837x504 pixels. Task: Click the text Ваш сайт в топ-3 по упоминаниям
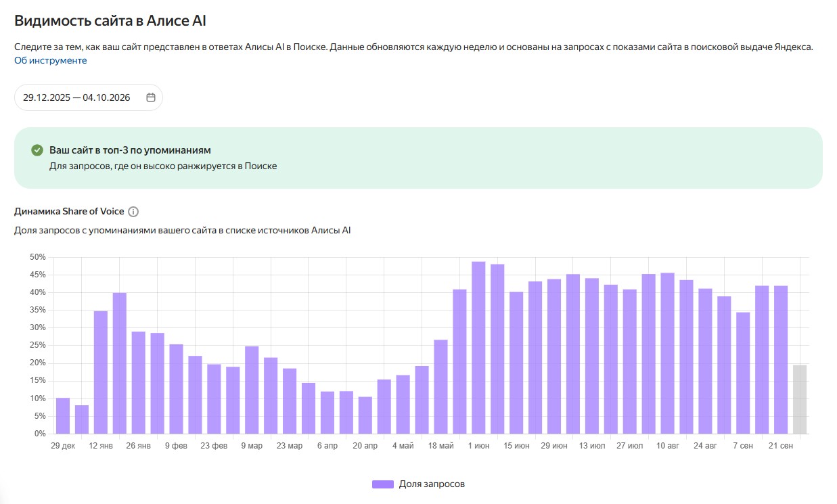[130, 150]
